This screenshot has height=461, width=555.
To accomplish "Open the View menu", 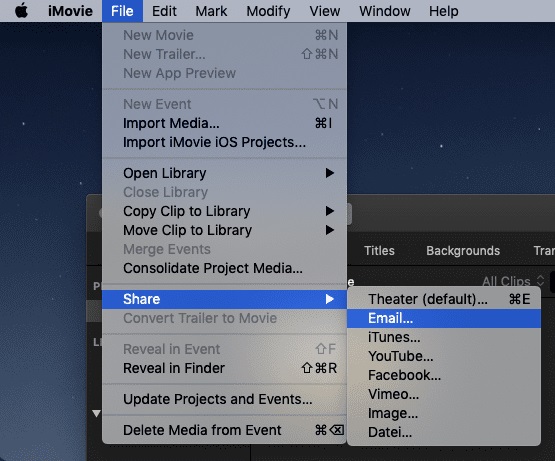I will click(325, 11).
